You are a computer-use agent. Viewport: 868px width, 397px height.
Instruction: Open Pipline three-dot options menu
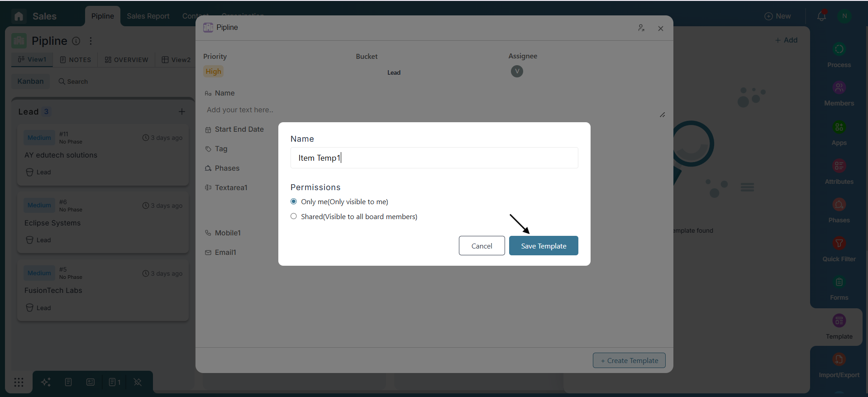click(x=91, y=41)
